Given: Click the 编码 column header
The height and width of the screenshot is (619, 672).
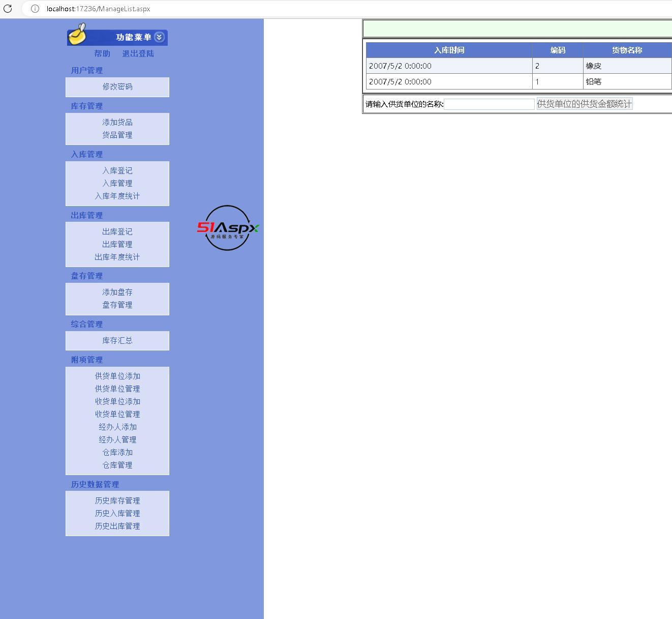Looking at the screenshot, I should 558,50.
